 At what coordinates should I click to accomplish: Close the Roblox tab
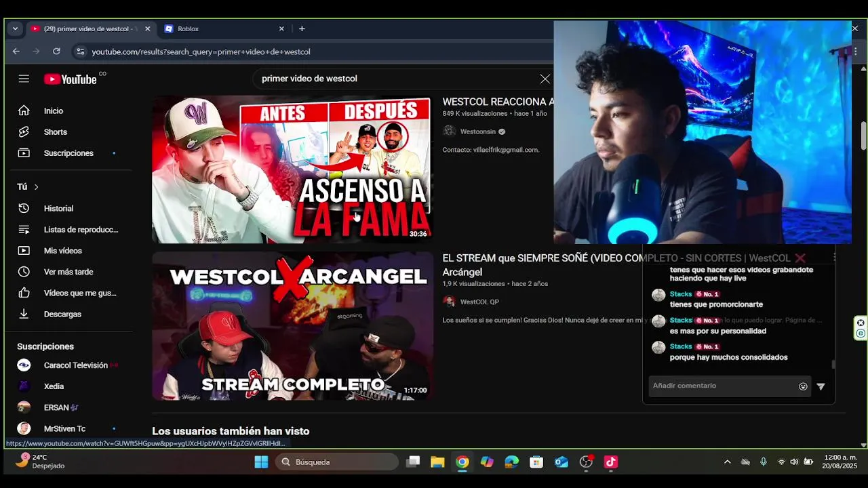pyautogui.click(x=281, y=28)
